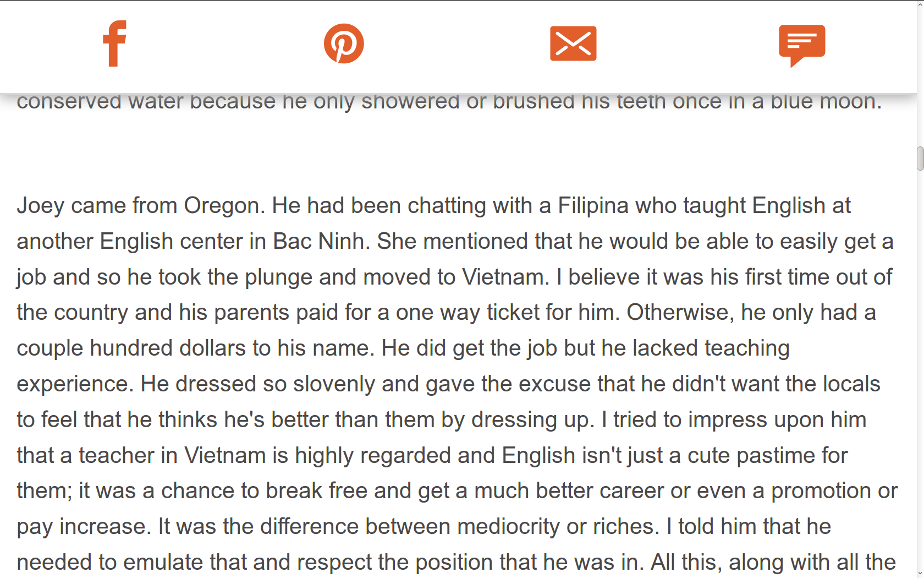Click the word "dollars" in the text
Screen dimensions: 924x578
pos(212,348)
